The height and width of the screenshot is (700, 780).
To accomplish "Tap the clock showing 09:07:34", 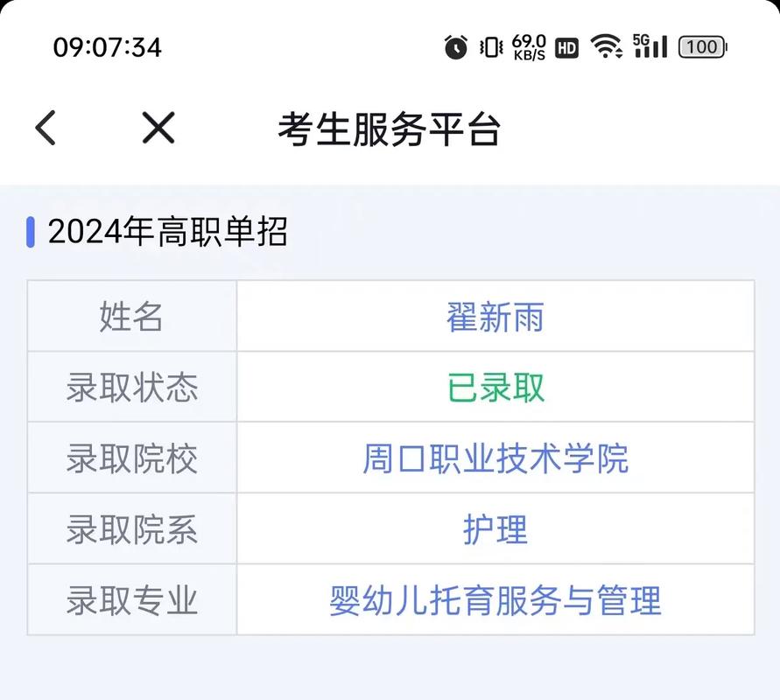I will [109, 47].
